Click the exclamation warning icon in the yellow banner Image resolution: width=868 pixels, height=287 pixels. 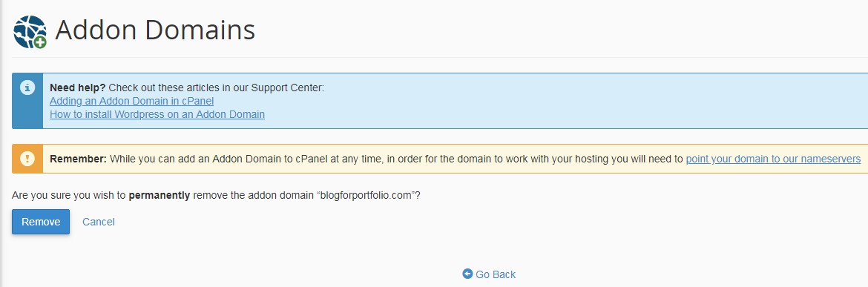click(27, 159)
